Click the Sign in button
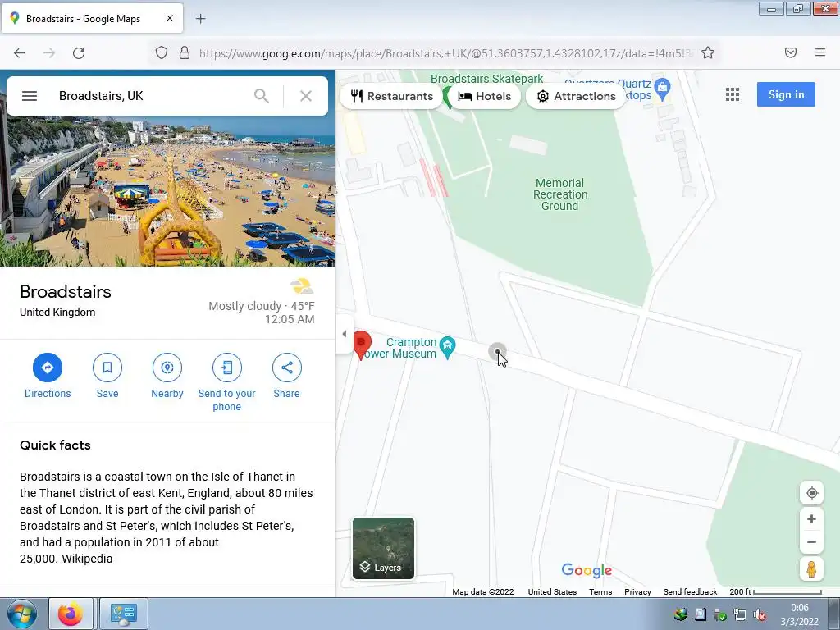Viewport: 840px width, 630px height. click(x=786, y=95)
